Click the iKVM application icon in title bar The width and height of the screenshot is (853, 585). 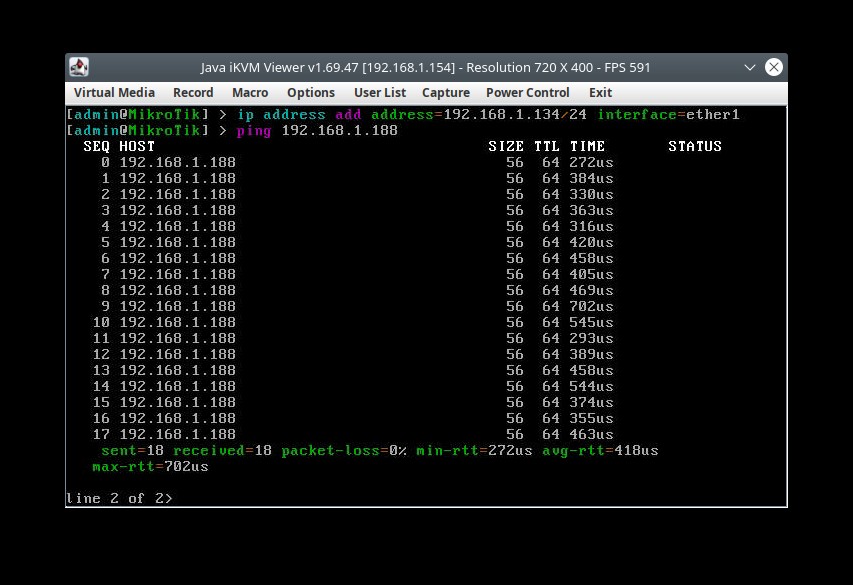click(78, 67)
